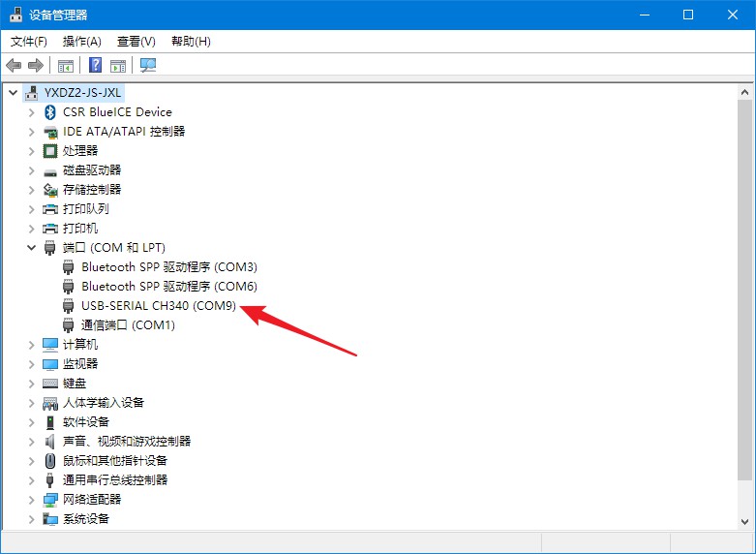The width and height of the screenshot is (756, 554).
Task: Click the Forward arrow toolbar icon
Action: pyautogui.click(x=36, y=65)
